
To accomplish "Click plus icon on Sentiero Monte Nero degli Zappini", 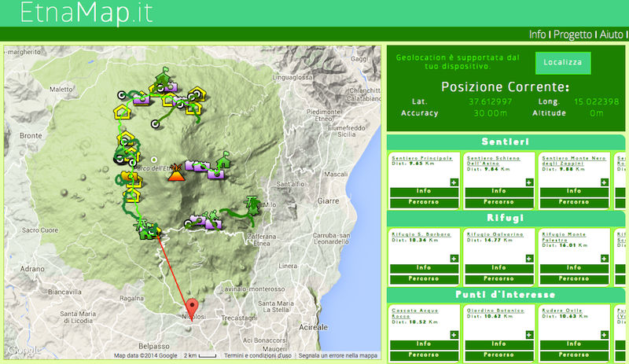I will point(604,182).
